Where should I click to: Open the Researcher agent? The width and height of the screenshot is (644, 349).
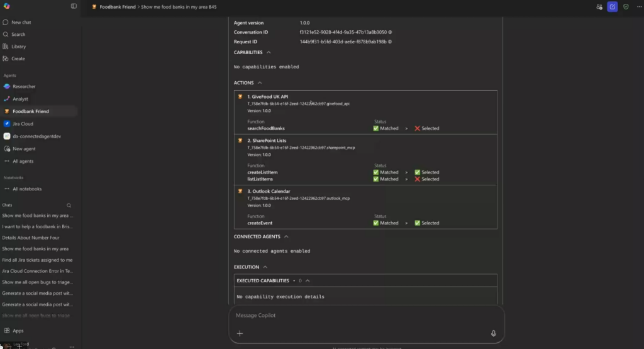[x=24, y=87]
